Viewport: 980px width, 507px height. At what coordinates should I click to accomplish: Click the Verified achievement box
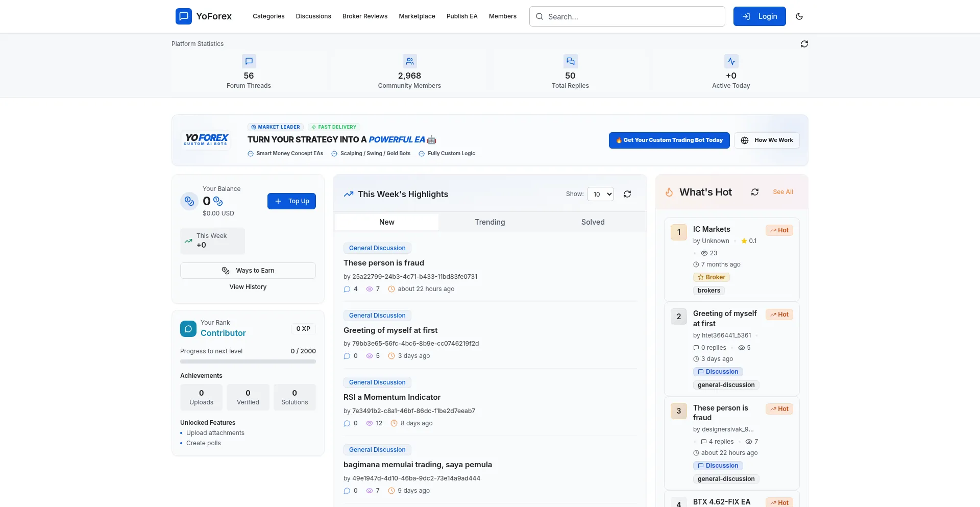pos(248,397)
